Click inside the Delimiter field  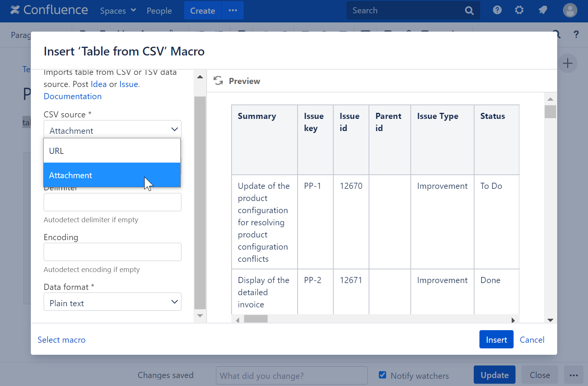[112, 202]
